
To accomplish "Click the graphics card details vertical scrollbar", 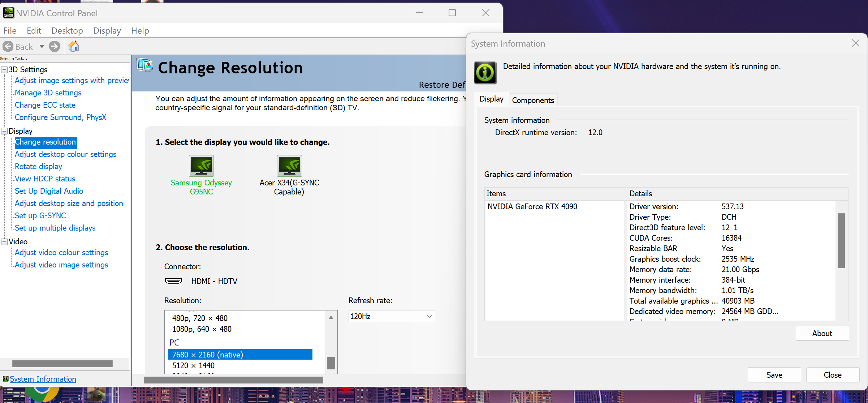I will 841,241.
